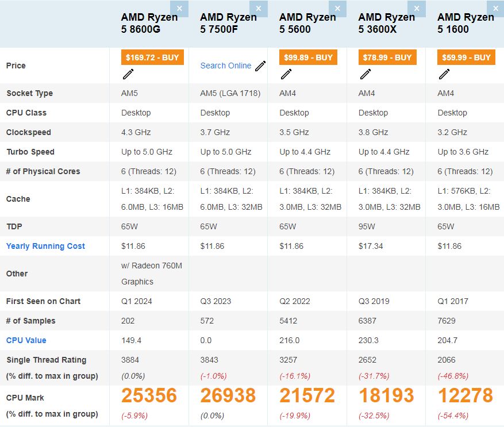Open the CPU Value link
The height and width of the screenshot is (427, 504).
coord(26,340)
